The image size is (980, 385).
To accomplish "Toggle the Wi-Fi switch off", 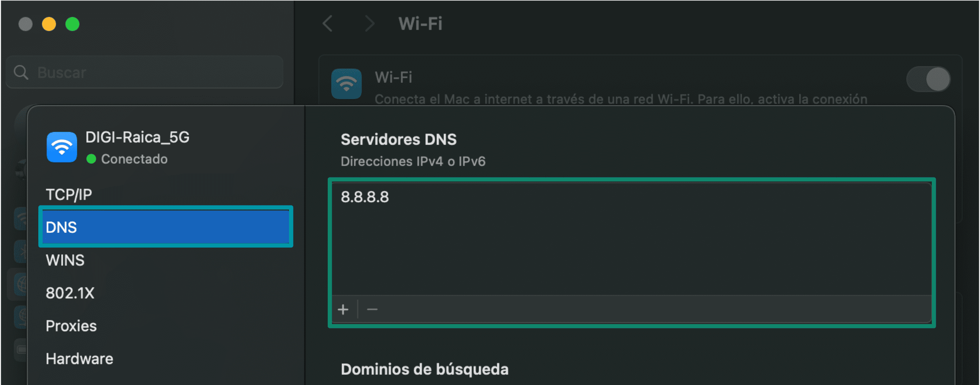I will 928,79.
